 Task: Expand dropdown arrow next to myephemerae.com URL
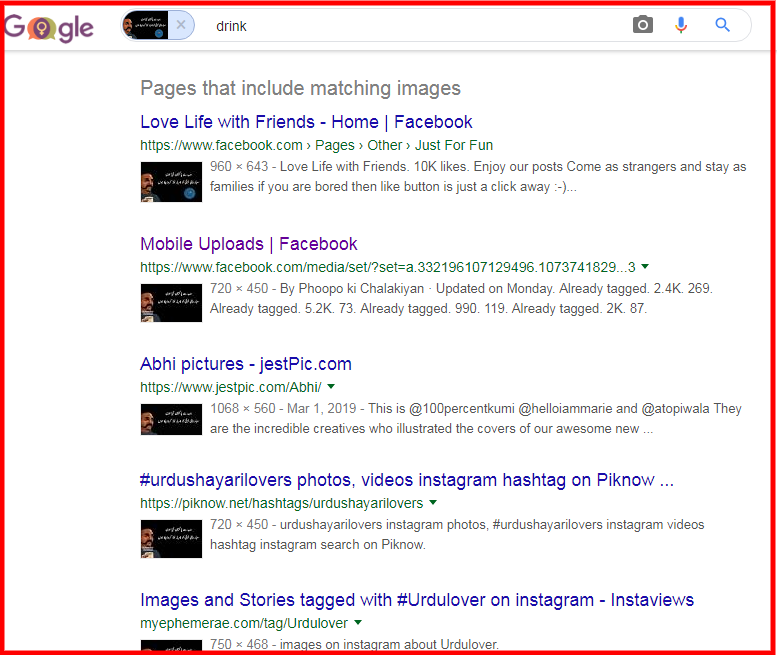(x=358, y=622)
